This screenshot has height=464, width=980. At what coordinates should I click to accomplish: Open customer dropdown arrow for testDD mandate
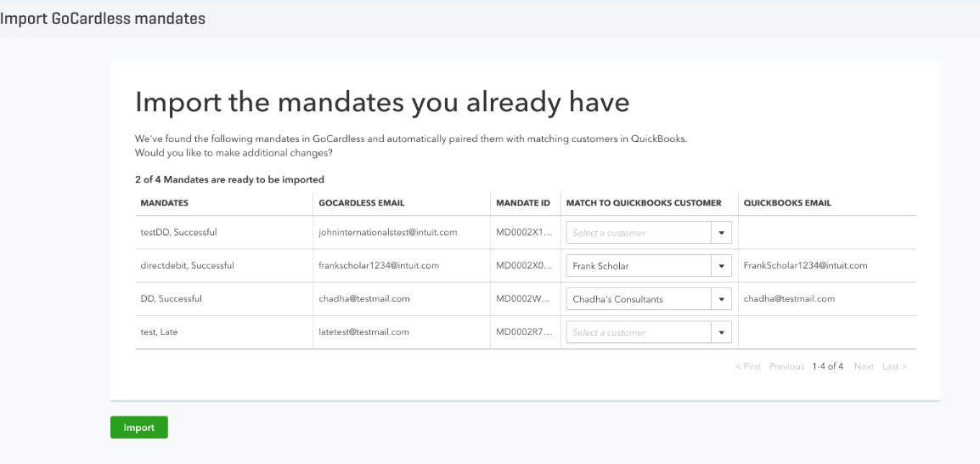click(x=721, y=233)
